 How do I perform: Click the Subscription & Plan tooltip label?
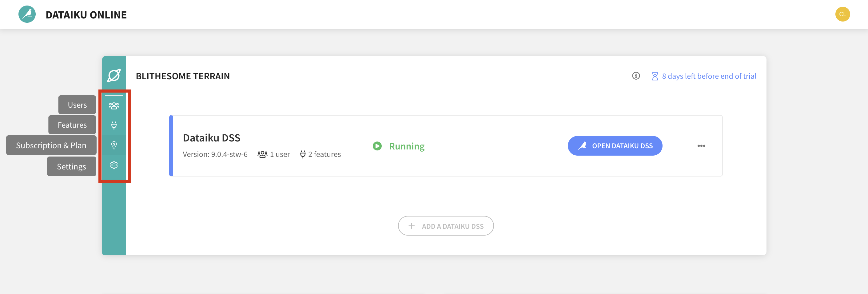click(x=51, y=145)
